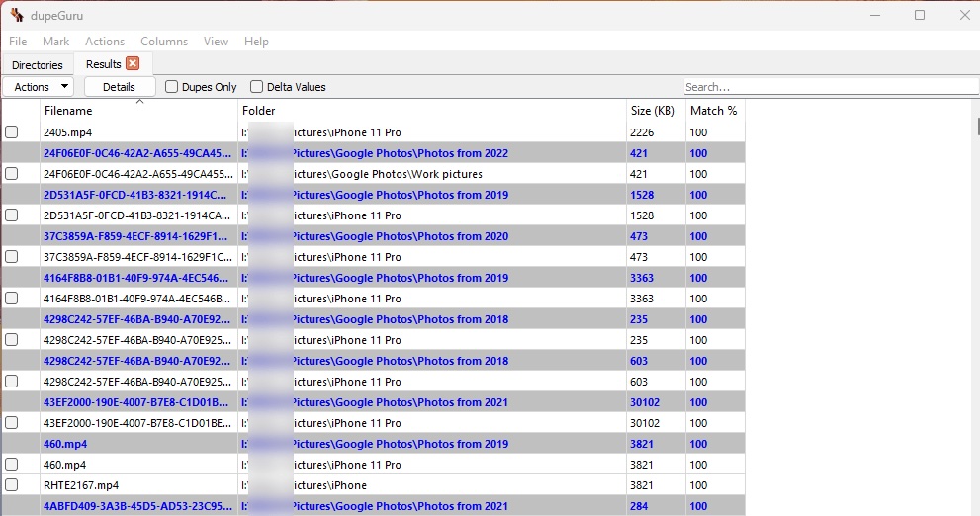The width and height of the screenshot is (980, 516).
Task: Open the Actions menu in menu bar
Action: tap(105, 42)
